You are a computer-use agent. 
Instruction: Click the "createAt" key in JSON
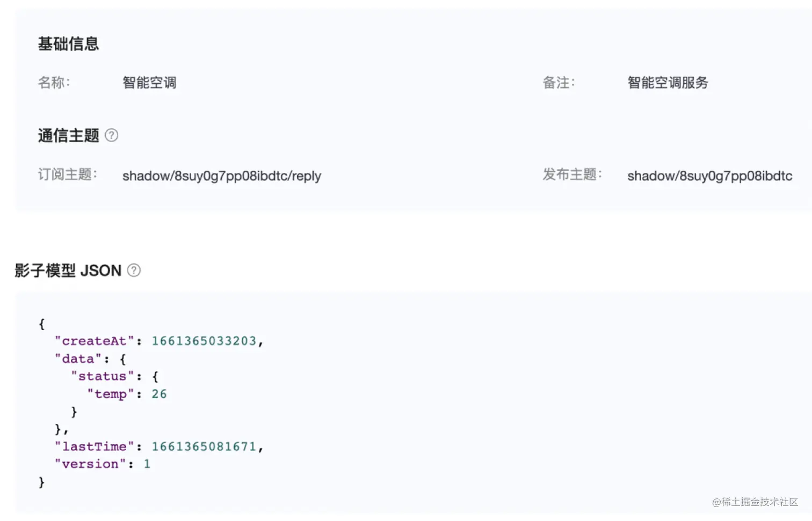[94, 341]
